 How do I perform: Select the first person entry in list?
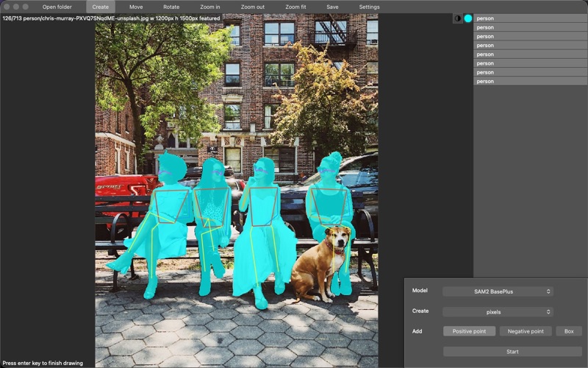coord(530,18)
